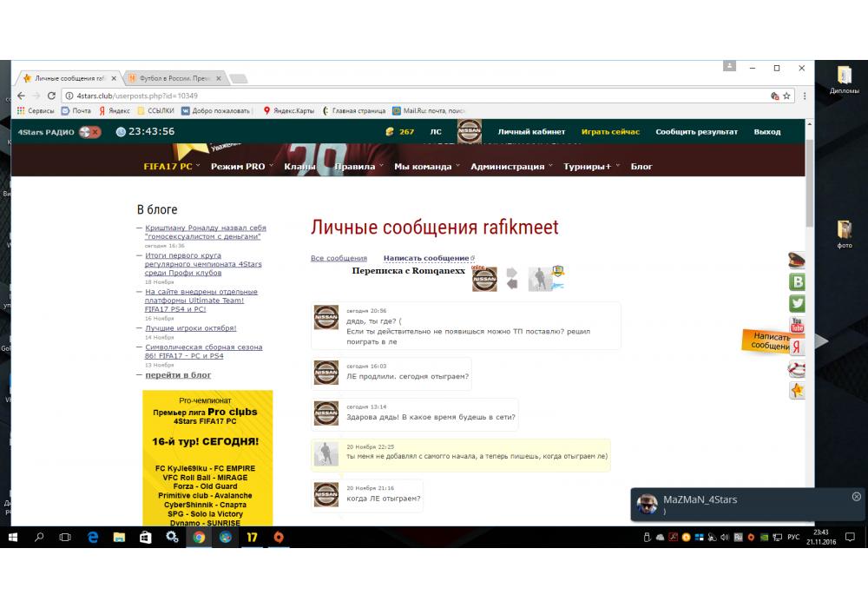Expand the 'Правила' menu
The width and height of the screenshot is (868, 608).
[358, 166]
